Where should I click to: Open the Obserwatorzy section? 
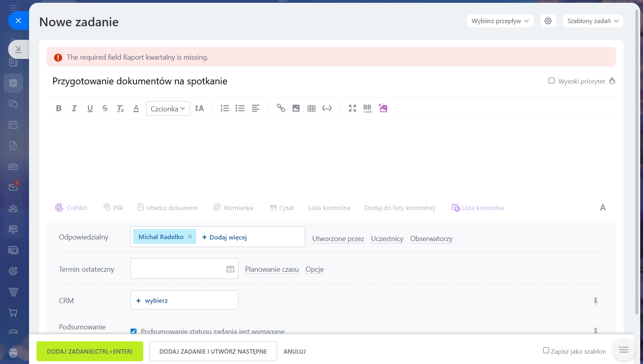(431, 239)
